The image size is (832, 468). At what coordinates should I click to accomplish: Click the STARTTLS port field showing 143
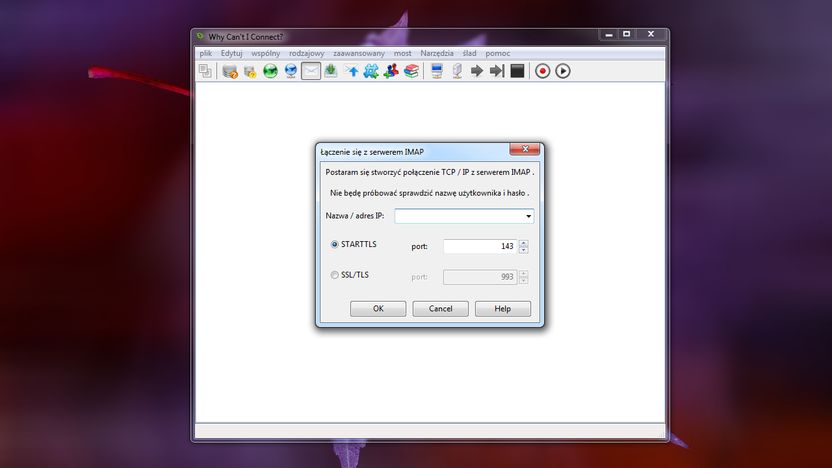(x=480, y=246)
